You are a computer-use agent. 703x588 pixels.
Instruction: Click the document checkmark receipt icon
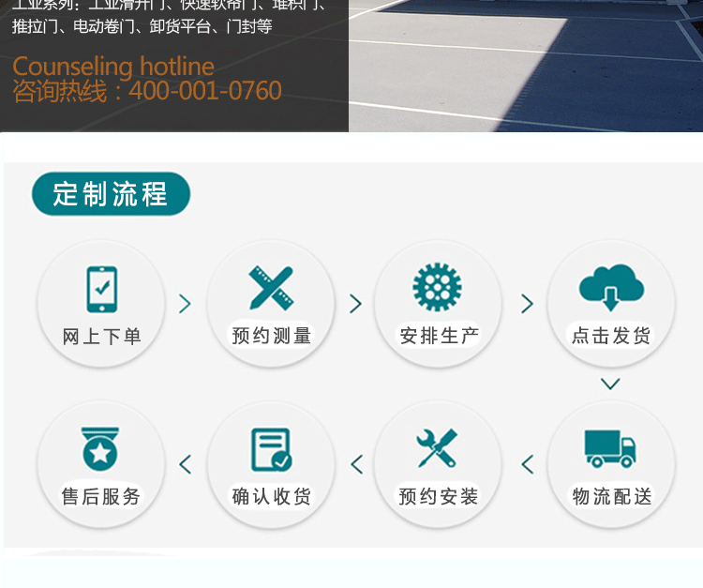(271, 449)
